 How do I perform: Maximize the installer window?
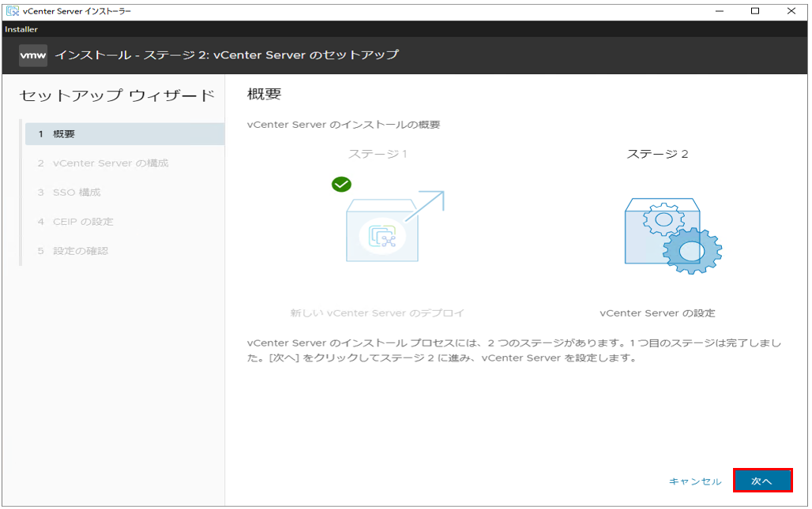click(755, 11)
